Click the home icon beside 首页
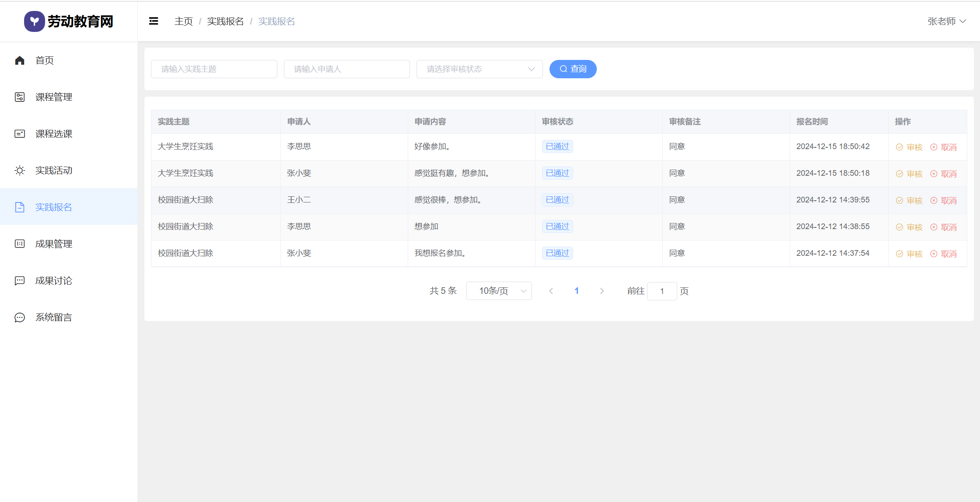This screenshot has height=502, width=980. point(20,60)
